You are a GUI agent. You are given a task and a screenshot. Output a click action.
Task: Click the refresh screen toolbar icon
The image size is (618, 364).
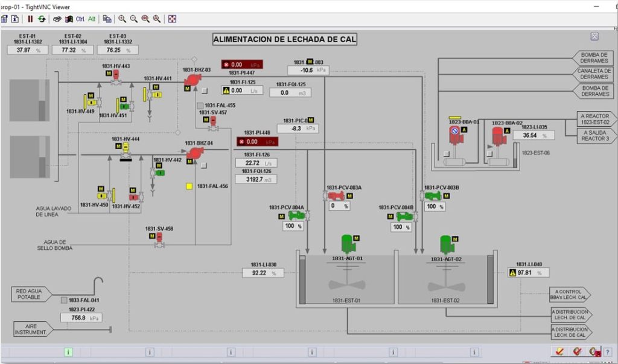point(42,19)
